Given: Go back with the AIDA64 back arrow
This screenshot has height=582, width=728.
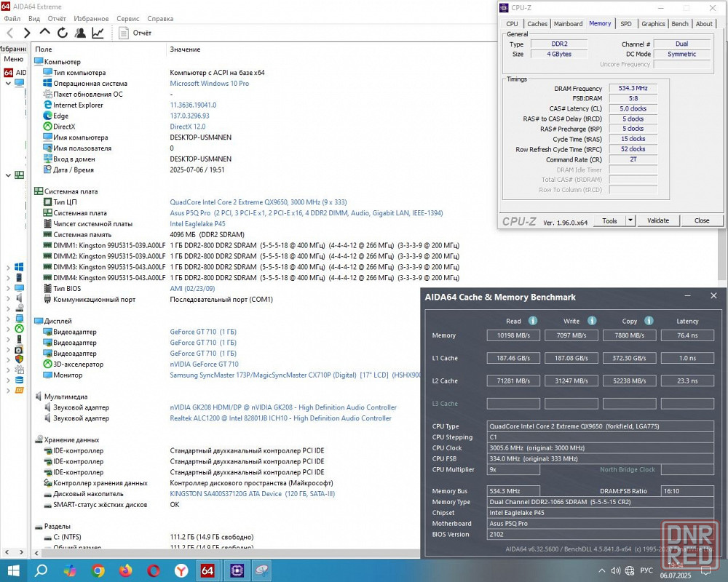Looking at the screenshot, I should point(10,33).
